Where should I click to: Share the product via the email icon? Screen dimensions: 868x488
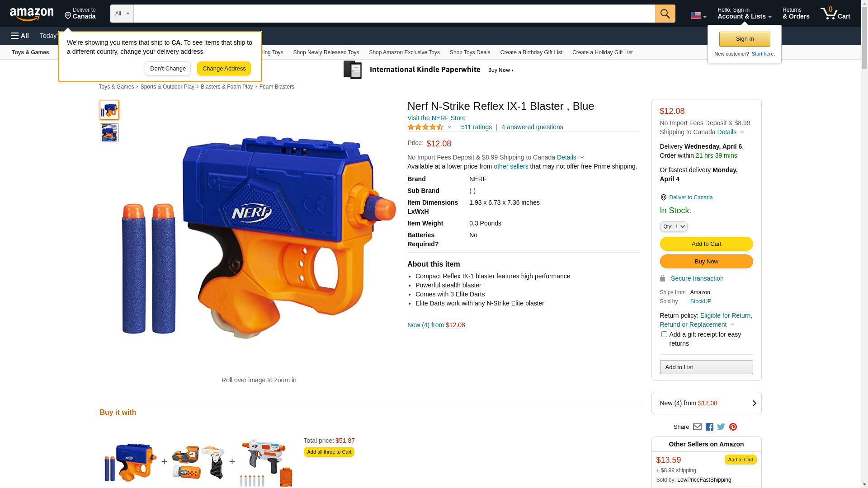click(697, 427)
